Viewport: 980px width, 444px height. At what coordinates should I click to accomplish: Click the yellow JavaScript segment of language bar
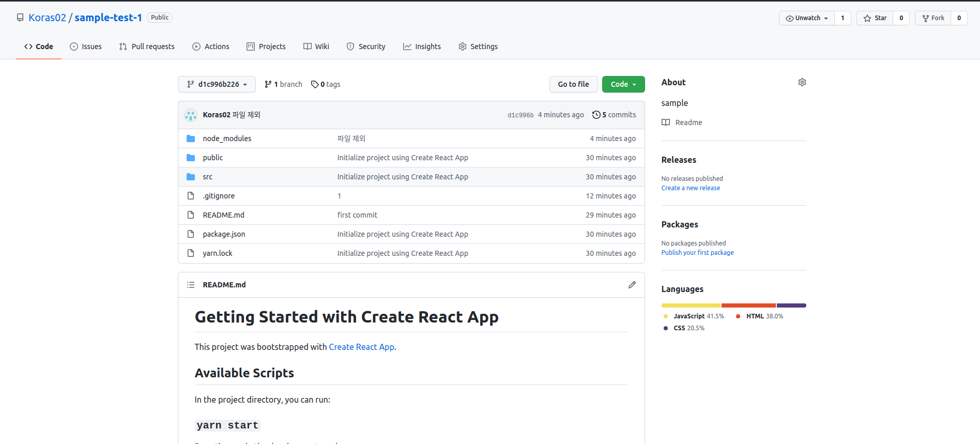pyautogui.click(x=691, y=305)
